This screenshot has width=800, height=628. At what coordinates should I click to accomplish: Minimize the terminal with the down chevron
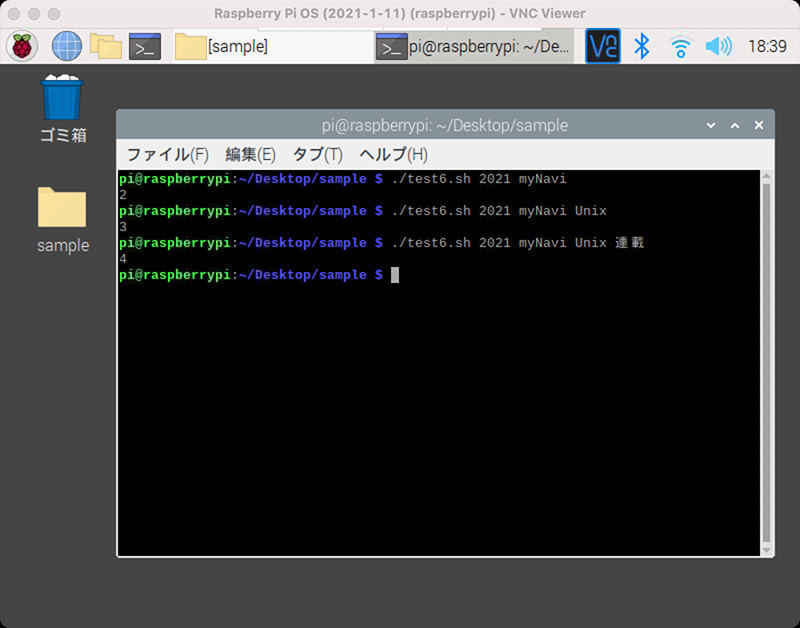coord(711,125)
